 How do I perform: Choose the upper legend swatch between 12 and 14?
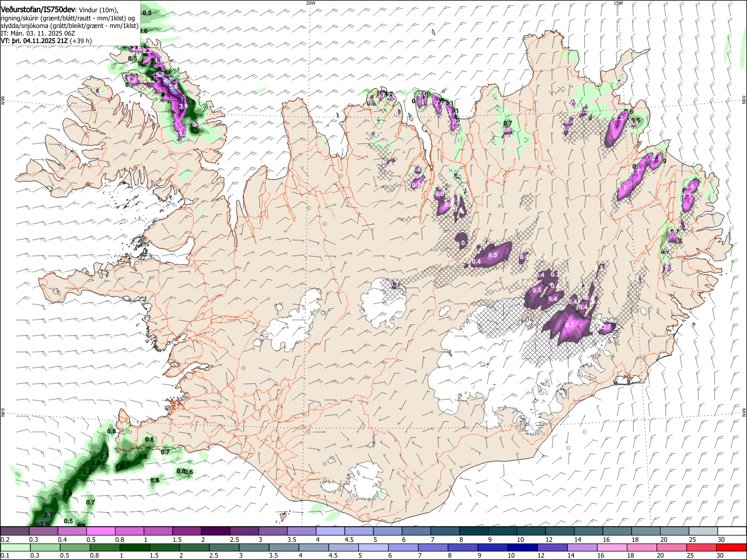pyautogui.click(x=560, y=531)
